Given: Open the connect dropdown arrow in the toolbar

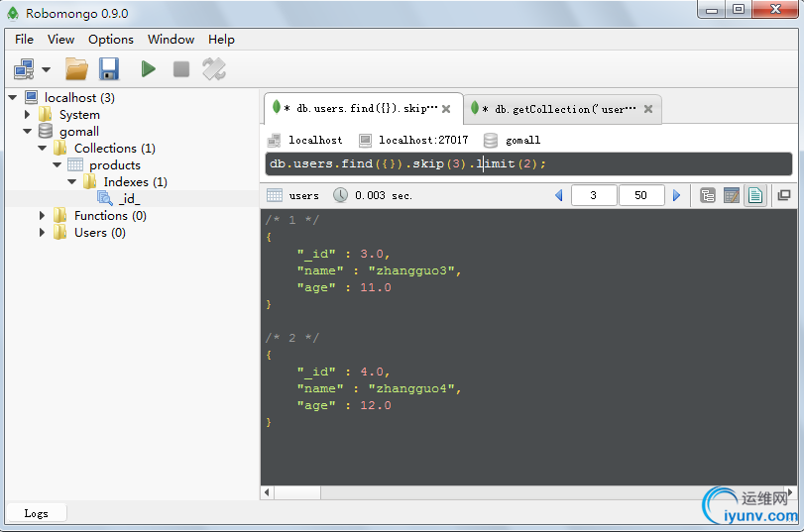Looking at the screenshot, I should point(47,69).
